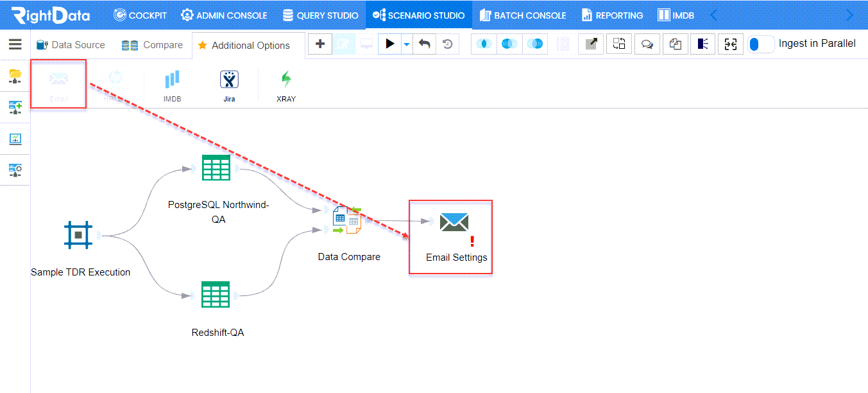Image resolution: width=868 pixels, height=393 pixels.
Task: Click the RightData logo
Action: [51, 15]
